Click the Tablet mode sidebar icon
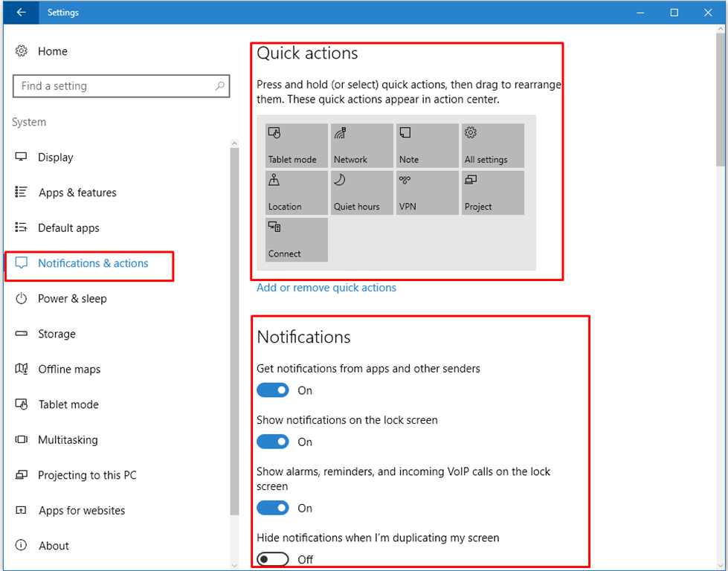 tap(21, 404)
